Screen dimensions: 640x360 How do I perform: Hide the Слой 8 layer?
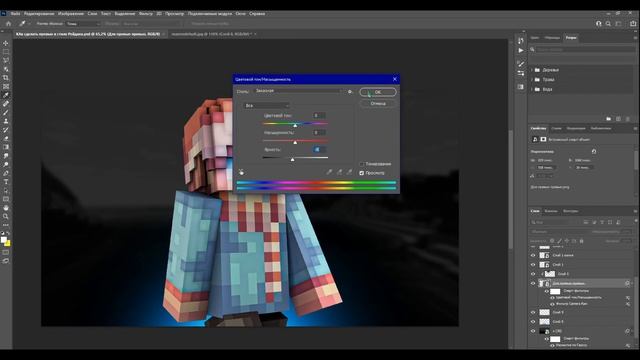(533, 322)
